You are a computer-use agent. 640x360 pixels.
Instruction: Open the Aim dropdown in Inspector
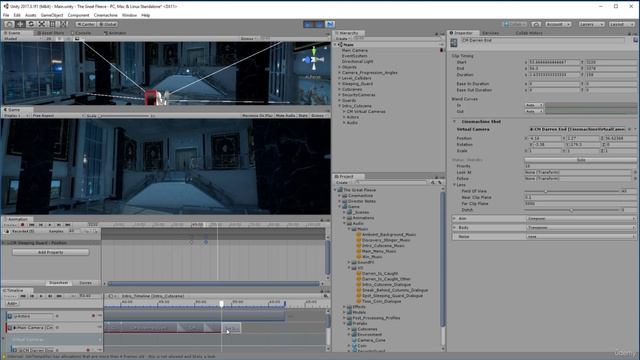point(581,219)
